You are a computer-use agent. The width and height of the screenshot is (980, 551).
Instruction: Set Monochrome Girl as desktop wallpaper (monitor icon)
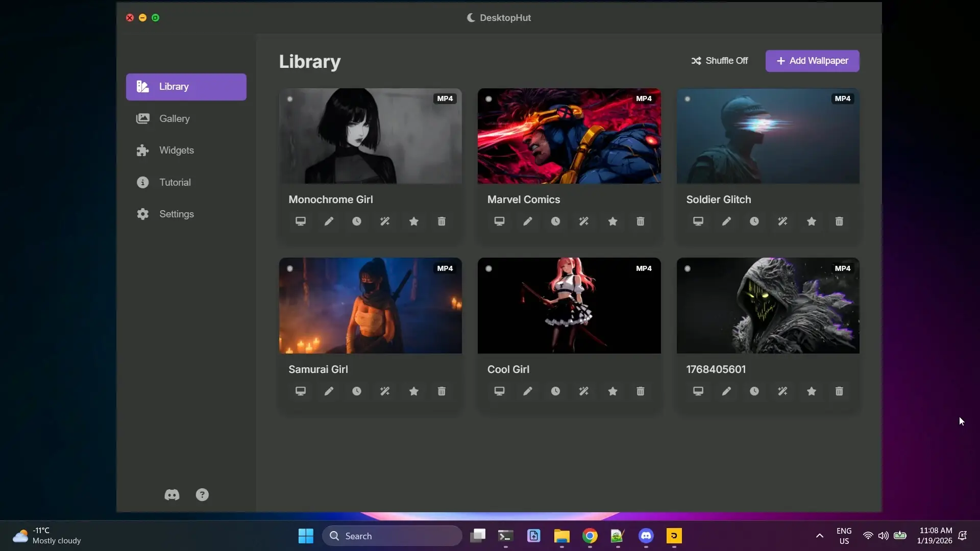(301, 221)
